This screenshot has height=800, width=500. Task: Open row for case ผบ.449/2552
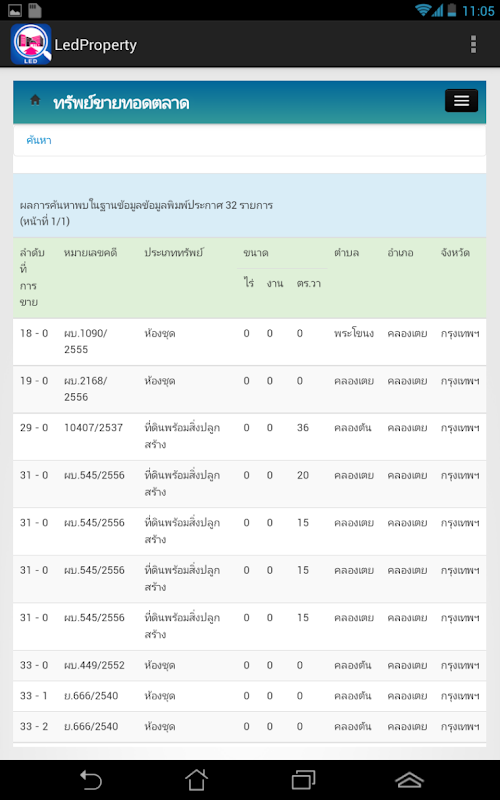click(x=249, y=666)
